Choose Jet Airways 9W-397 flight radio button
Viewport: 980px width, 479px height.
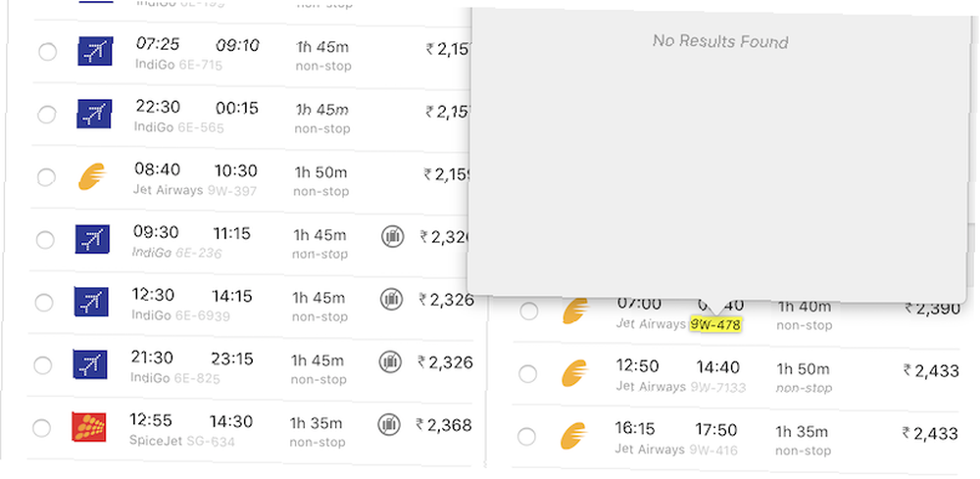45,177
